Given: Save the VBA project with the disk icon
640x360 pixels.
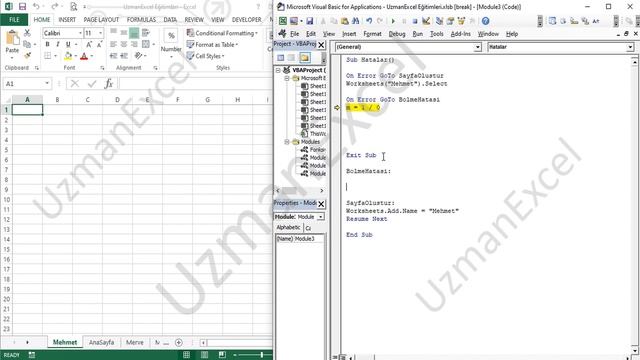Looking at the screenshot, I should pos(310,21).
